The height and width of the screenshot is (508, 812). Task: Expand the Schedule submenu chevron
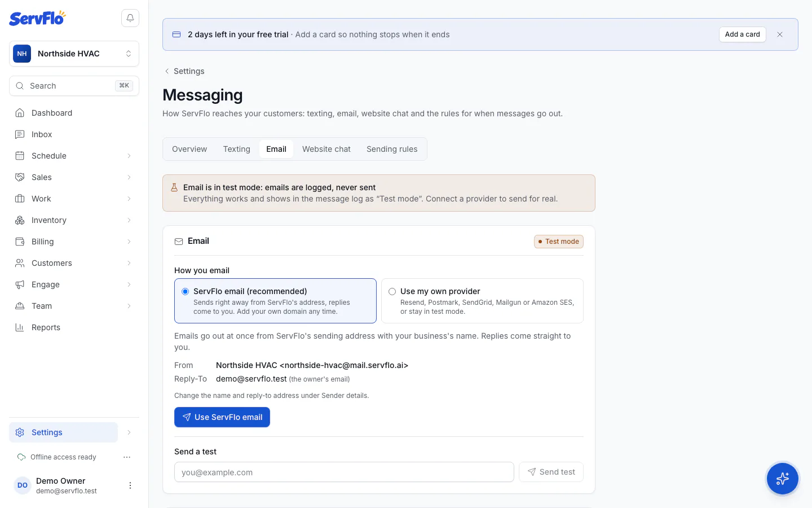point(129,156)
